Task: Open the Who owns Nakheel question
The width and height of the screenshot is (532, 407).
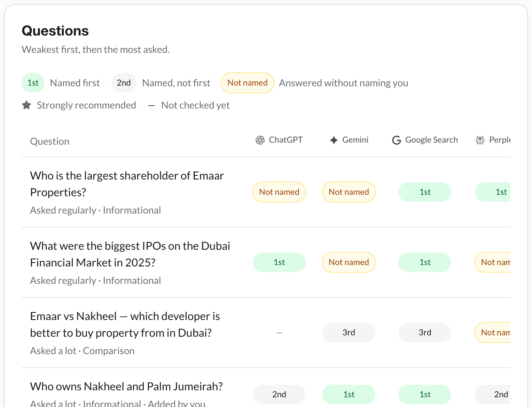Action: point(126,386)
